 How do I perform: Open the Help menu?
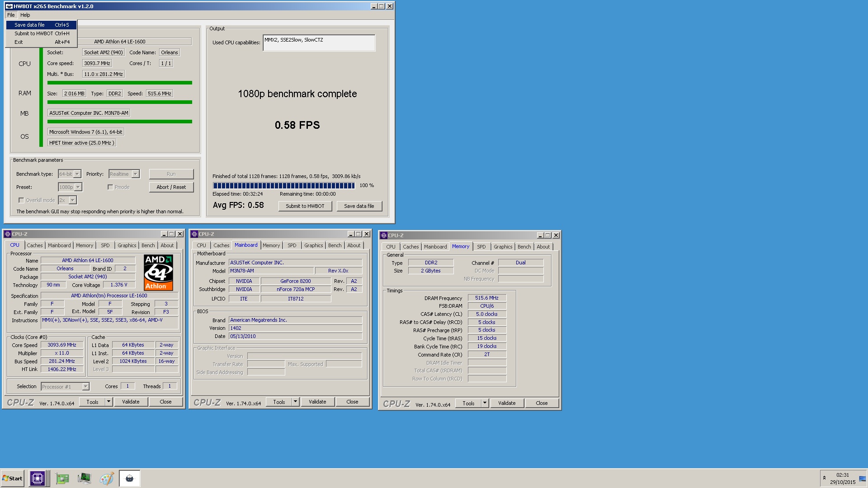click(x=25, y=15)
